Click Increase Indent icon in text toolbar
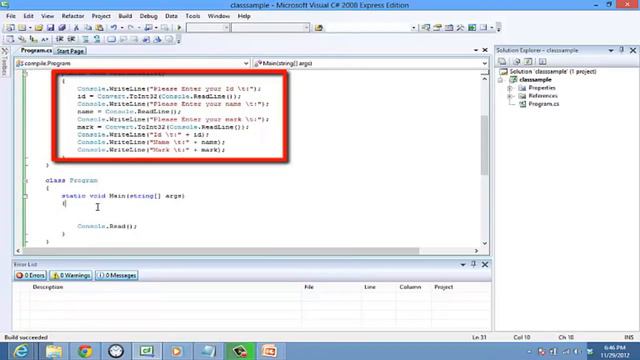Screen dimensions: 640x360 click(71, 39)
